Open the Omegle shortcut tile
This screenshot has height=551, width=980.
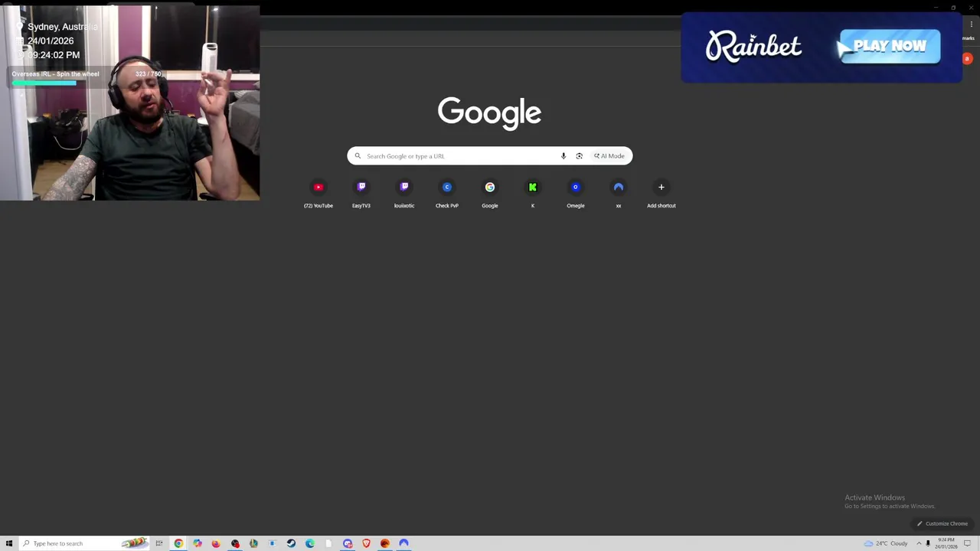[576, 193]
